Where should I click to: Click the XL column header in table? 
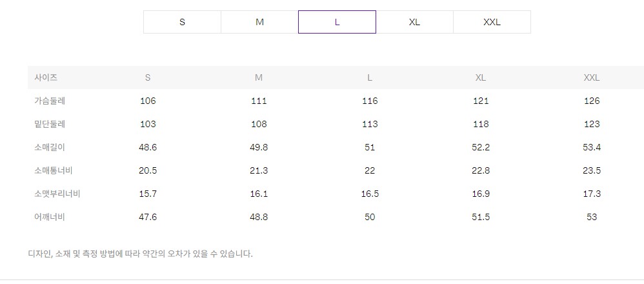tap(480, 77)
